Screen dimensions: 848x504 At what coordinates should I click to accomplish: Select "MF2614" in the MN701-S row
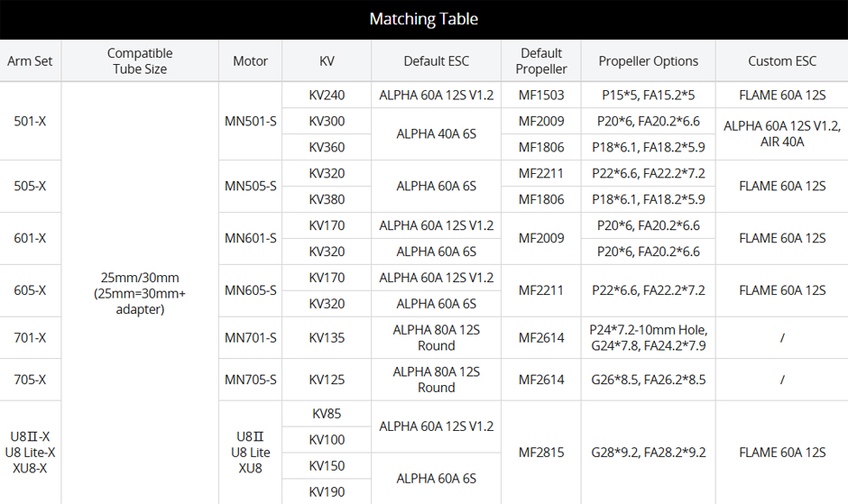click(540, 338)
